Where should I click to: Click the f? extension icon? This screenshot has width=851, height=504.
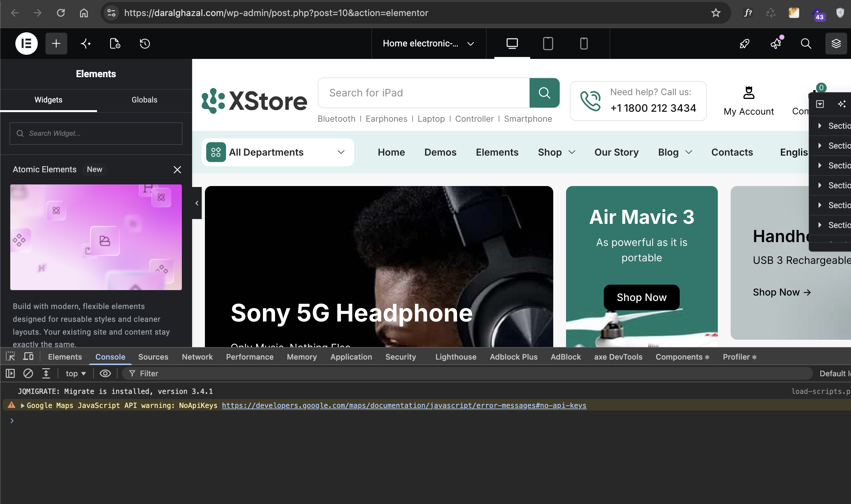[748, 13]
